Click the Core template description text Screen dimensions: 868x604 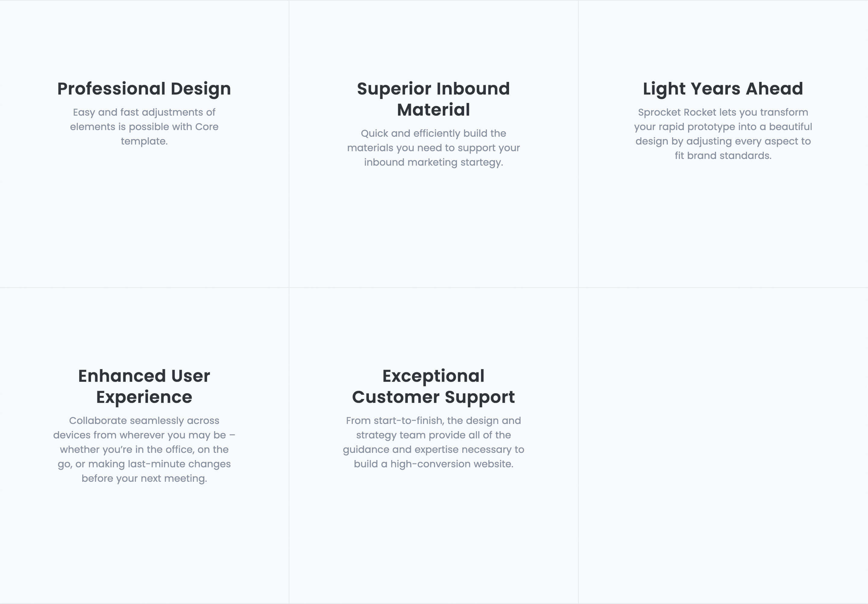[x=144, y=126]
